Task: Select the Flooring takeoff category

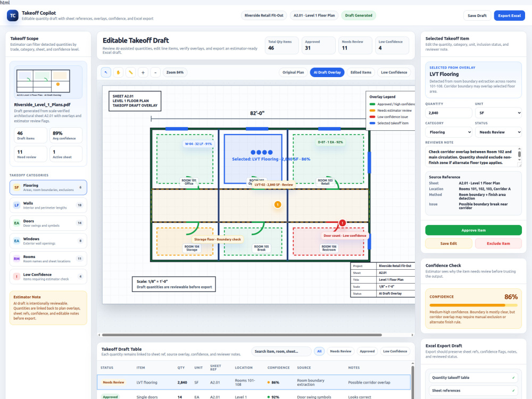Action: point(48,187)
